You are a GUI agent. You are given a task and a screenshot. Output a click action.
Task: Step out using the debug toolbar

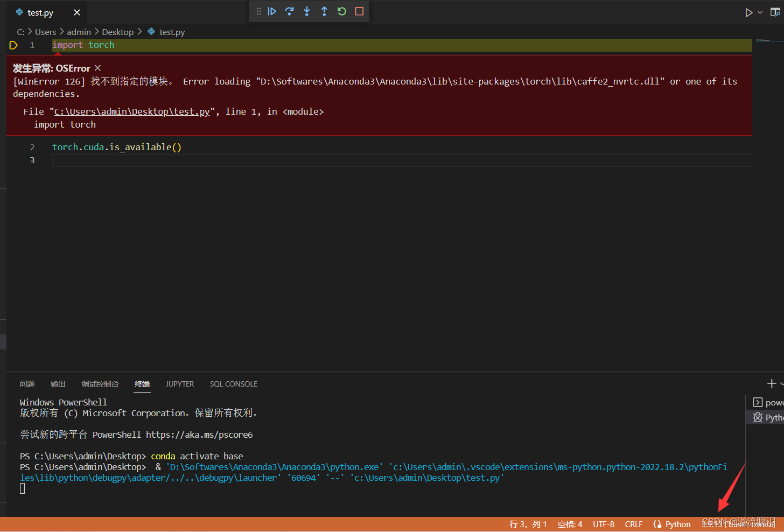click(324, 11)
